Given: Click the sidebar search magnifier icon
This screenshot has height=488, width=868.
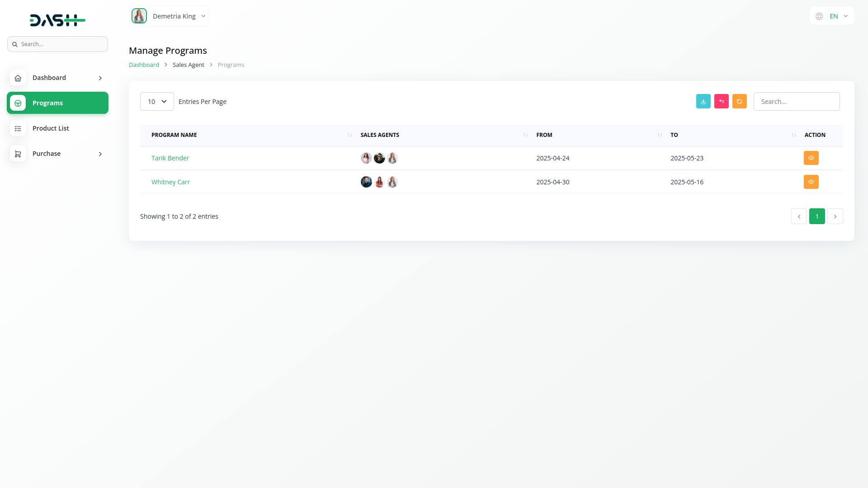Looking at the screenshot, I should tap(15, 44).
